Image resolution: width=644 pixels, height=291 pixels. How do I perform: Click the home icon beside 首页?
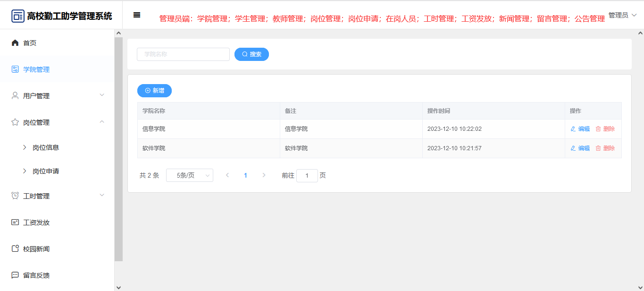[x=15, y=43]
